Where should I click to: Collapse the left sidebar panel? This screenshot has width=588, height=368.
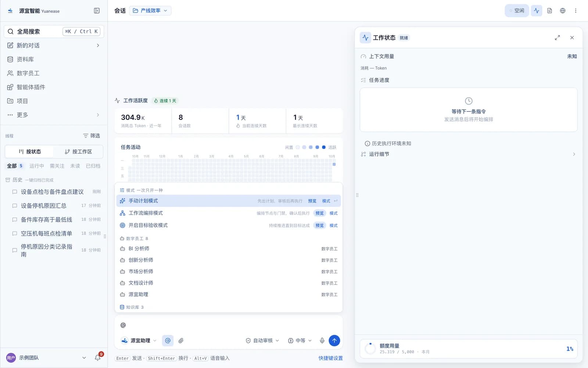click(97, 11)
